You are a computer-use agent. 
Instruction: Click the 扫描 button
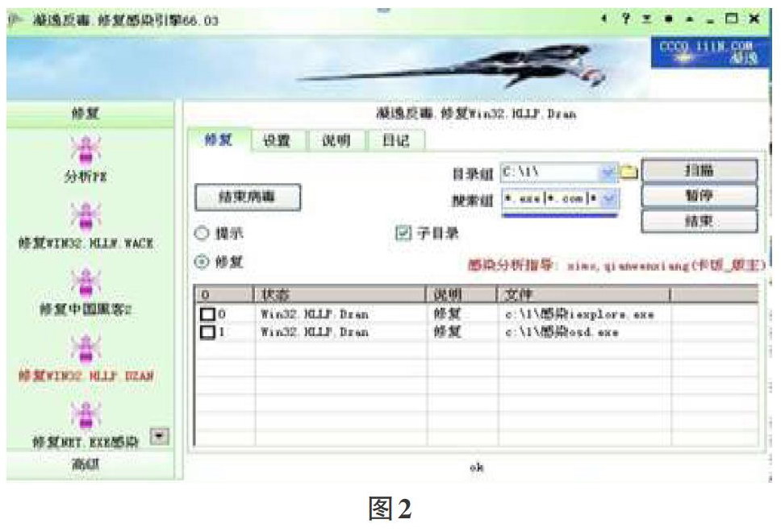tap(700, 171)
